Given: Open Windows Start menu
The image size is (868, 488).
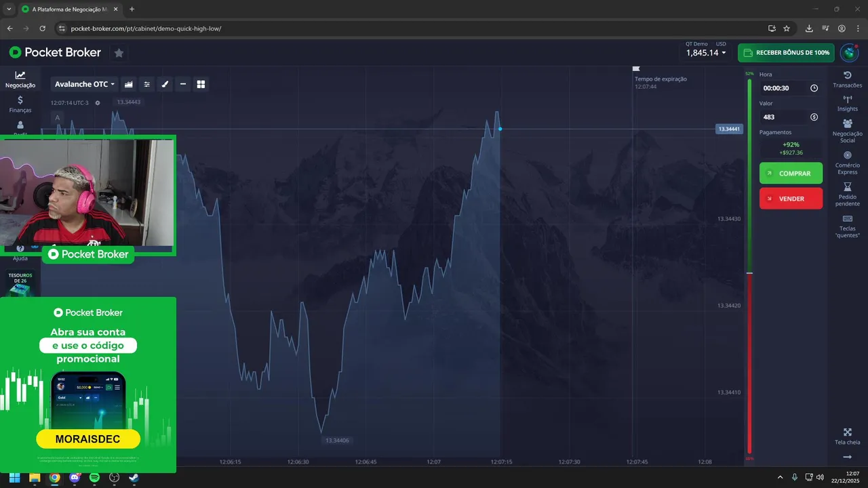Looking at the screenshot, I should coord(14,477).
